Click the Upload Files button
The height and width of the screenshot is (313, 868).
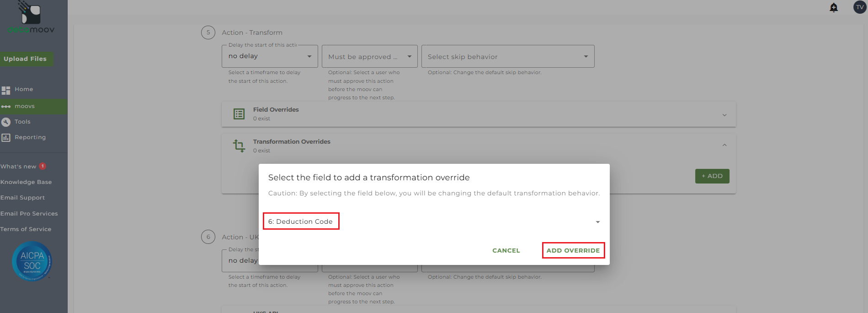[x=25, y=59]
